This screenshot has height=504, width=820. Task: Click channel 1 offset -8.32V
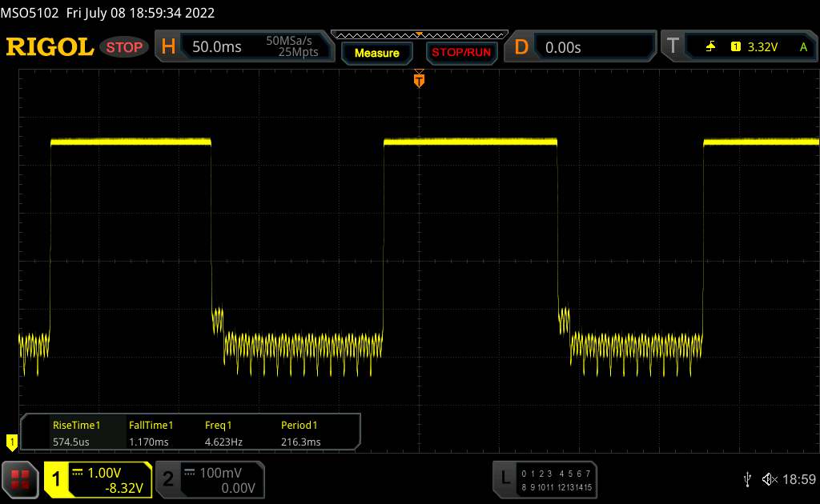[124, 488]
